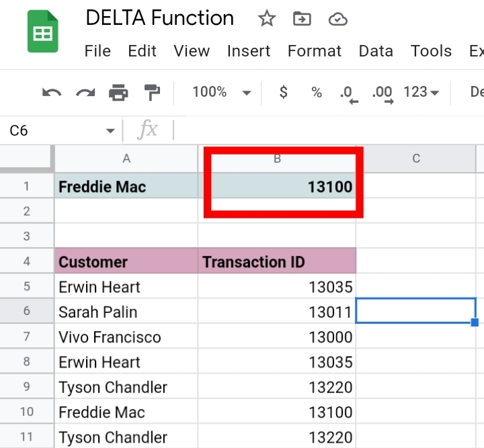
Task: Open the View menu
Action: tap(192, 51)
